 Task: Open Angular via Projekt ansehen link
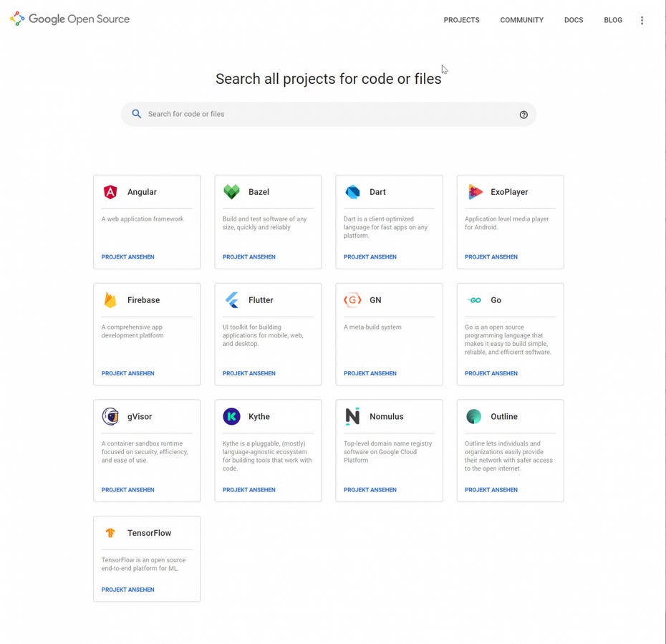tap(128, 257)
